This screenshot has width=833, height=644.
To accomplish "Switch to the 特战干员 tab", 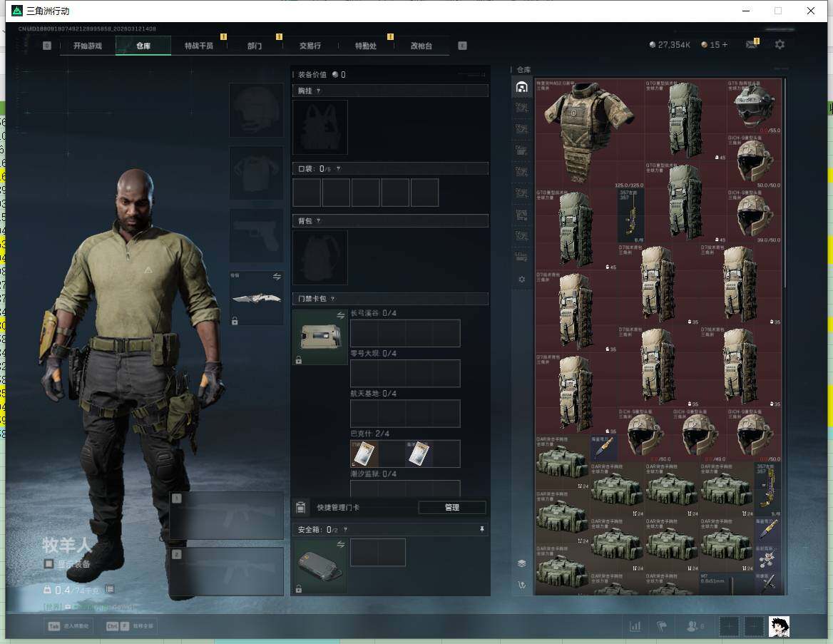I will (199, 46).
